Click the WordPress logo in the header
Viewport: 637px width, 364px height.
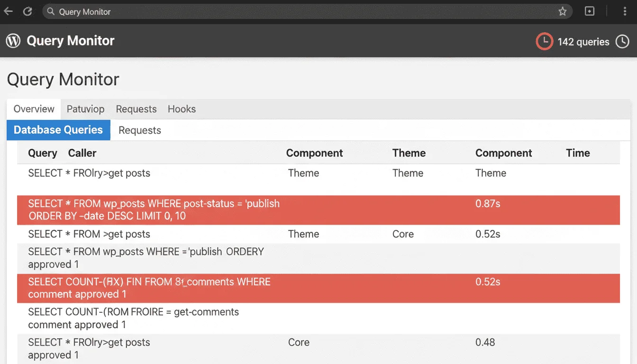click(13, 41)
